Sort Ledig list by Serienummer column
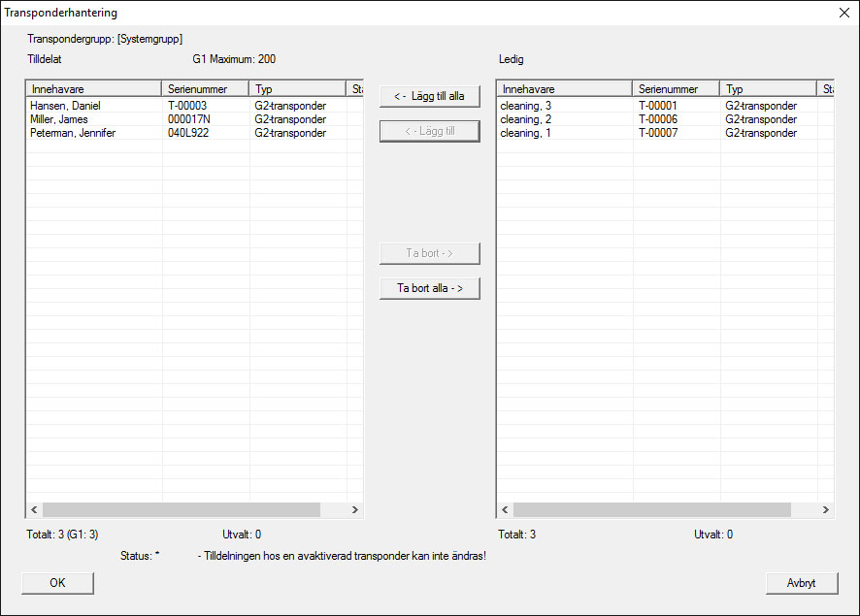This screenshot has height=616, width=860. point(676,89)
